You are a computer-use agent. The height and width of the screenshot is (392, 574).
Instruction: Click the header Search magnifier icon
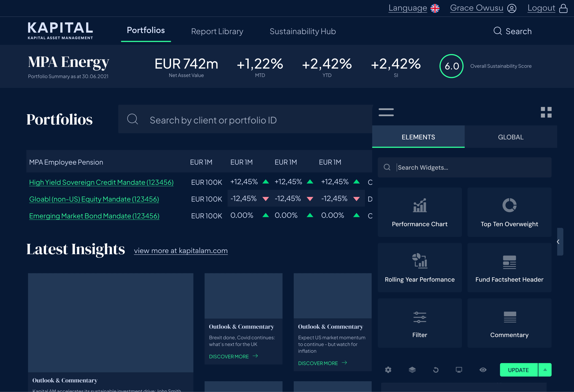[x=498, y=31]
